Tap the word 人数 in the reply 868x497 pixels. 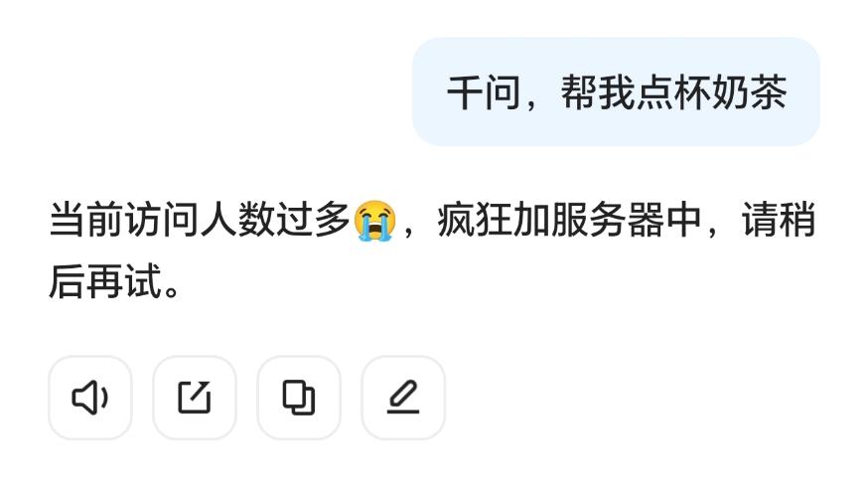click(237, 220)
